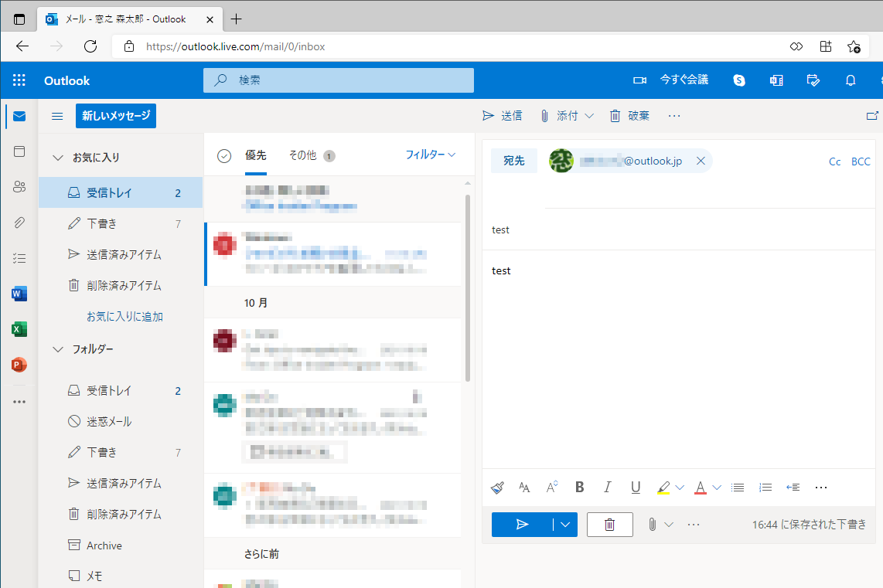This screenshot has width=883, height=588.
Task: Select all messages with the circle checkbox
Action: click(223, 155)
